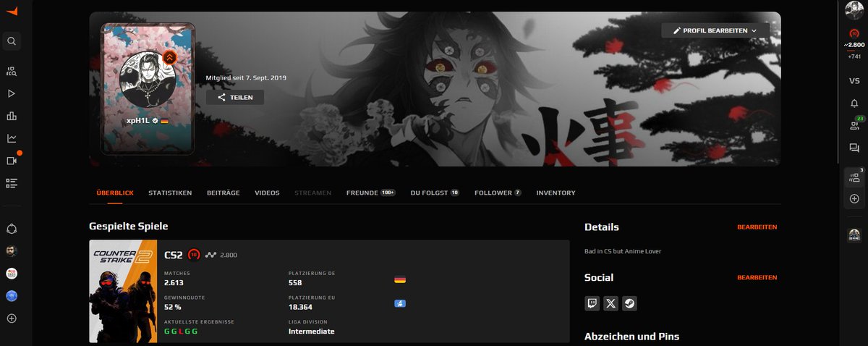
Task: Click the level 10 icon next to CS2
Action: click(x=193, y=255)
